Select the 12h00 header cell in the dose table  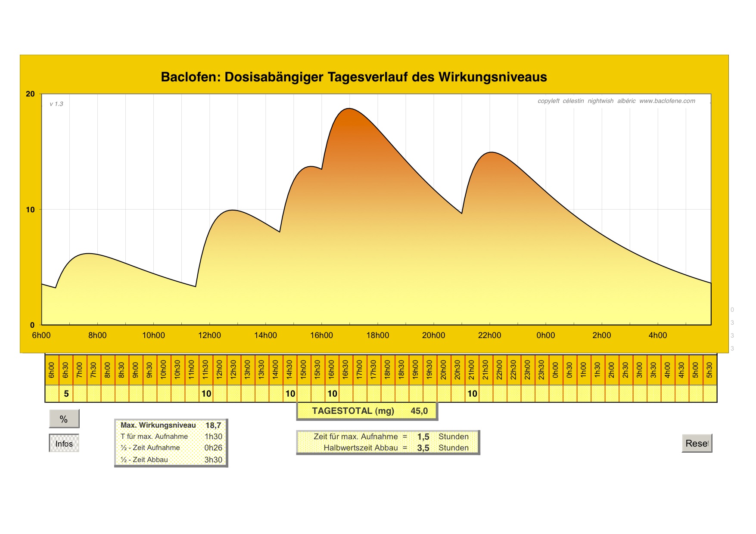click(x=220, y=370)
